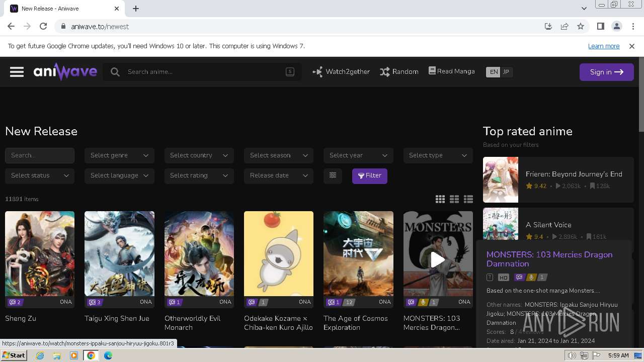The width and height of the screenshot is (644, 362).
Task: Click the Sign in button
Action: click(x=607, y=72)
